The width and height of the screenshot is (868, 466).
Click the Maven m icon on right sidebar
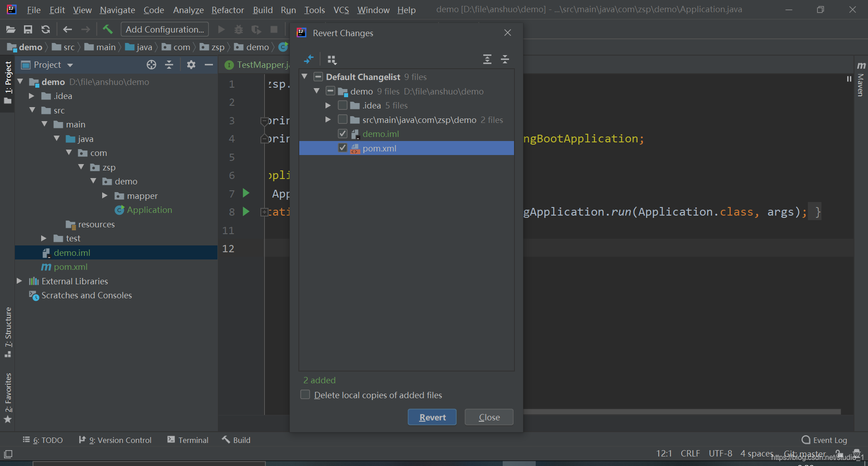click(861, 66)
